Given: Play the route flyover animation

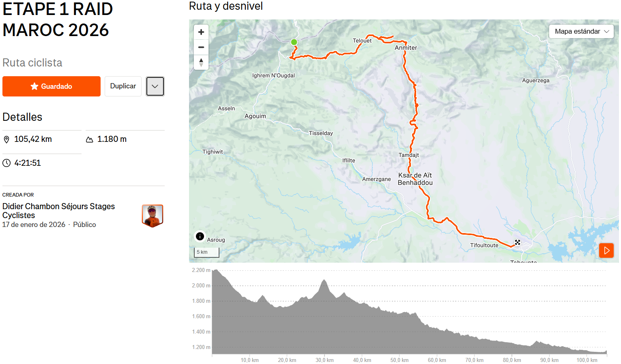Looking at the screenshot, I should click(x=606, y=251).
